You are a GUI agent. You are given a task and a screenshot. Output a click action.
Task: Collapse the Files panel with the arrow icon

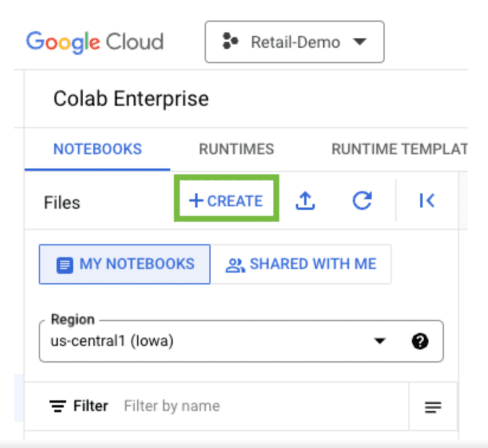(427, 201)
